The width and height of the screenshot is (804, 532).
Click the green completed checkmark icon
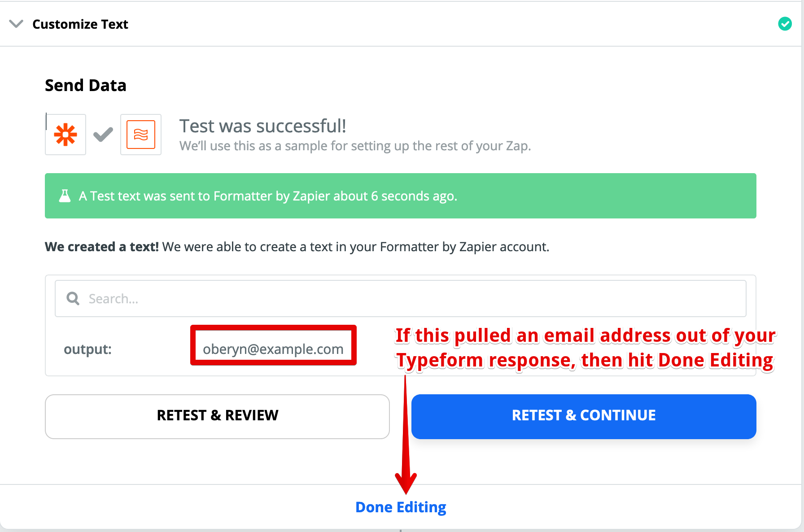coord(785,24)
